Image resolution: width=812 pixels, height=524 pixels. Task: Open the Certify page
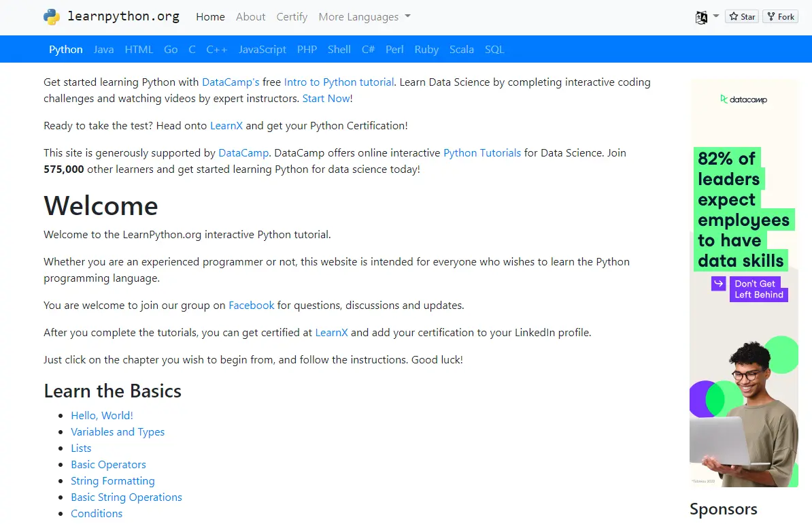tap(292, 16)
